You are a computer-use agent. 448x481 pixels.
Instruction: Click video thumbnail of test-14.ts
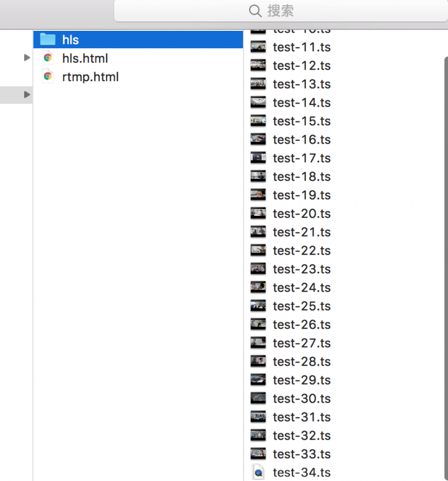point(258,103)
